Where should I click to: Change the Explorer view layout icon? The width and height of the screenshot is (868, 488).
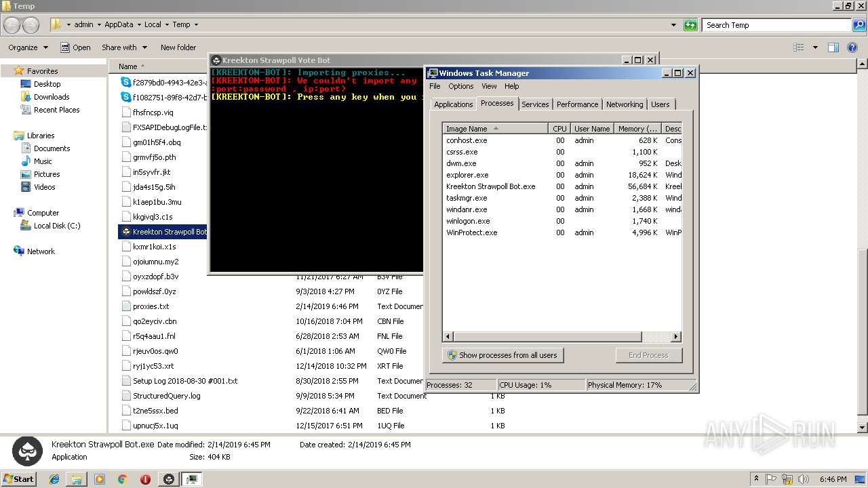pos(799,47)
